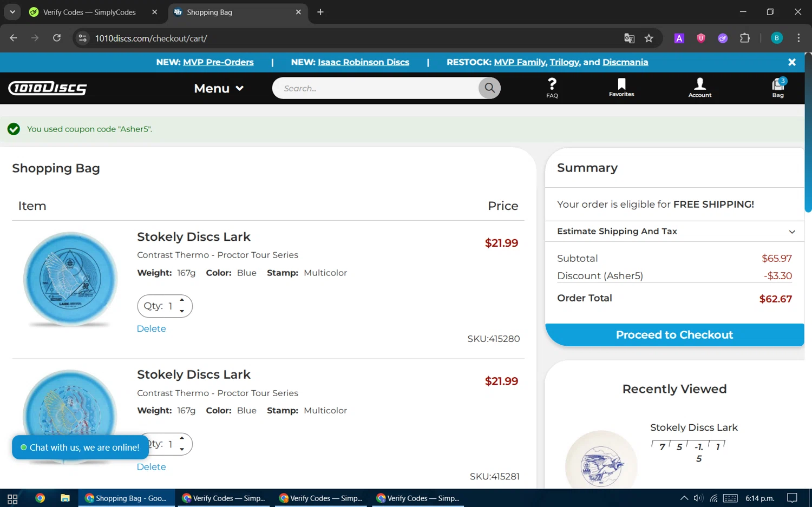812x507 pixels.
Task: Click the browser back arrow
Action: (14, 38)
